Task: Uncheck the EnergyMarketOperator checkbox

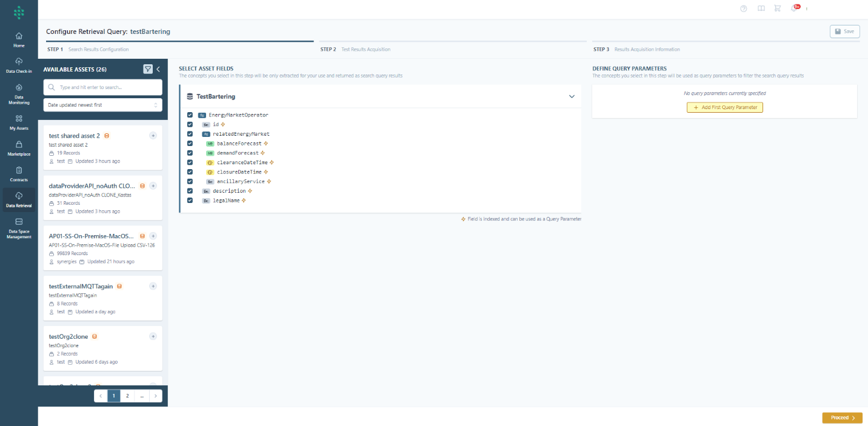Action: pyautogui.click(x=190, y=115)
